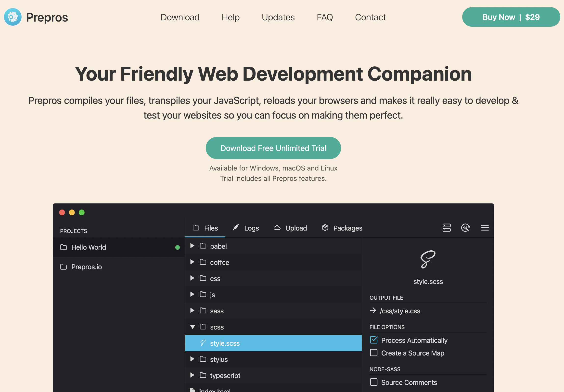The height and width of the screenshot is (392, 564).
Task: Expand the css folder arrow
Action: [x=192, y=278]
